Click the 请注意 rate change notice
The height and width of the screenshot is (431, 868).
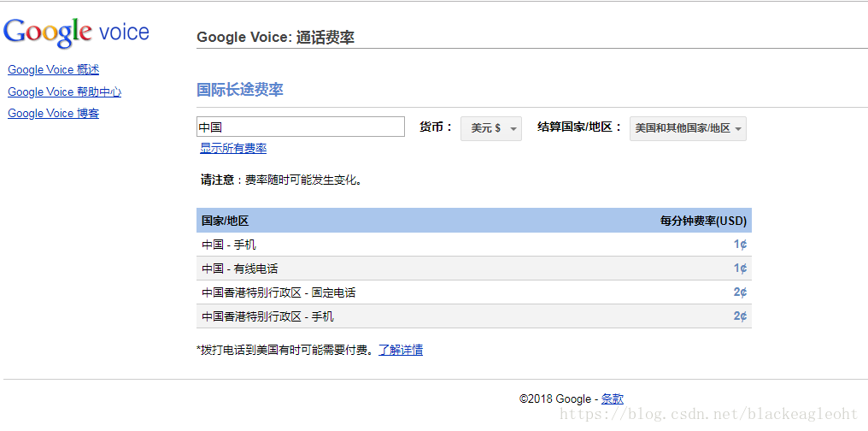click(282, 180)
